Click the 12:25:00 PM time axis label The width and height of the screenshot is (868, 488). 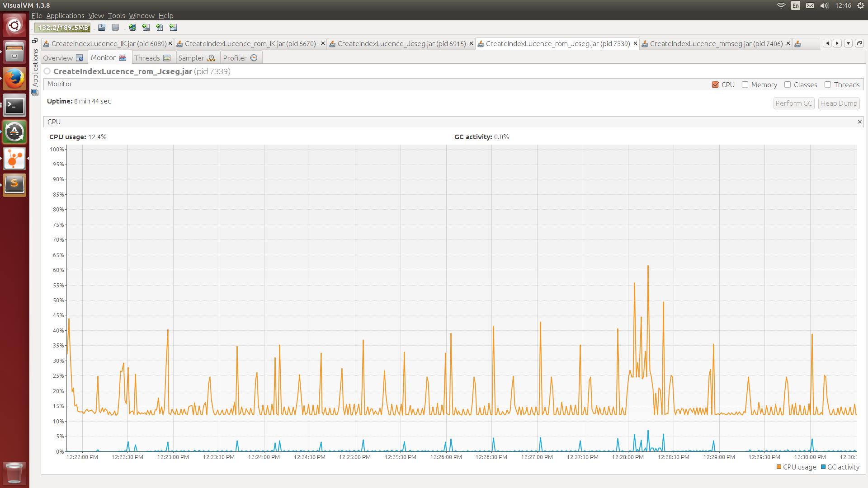click(355, 457)
